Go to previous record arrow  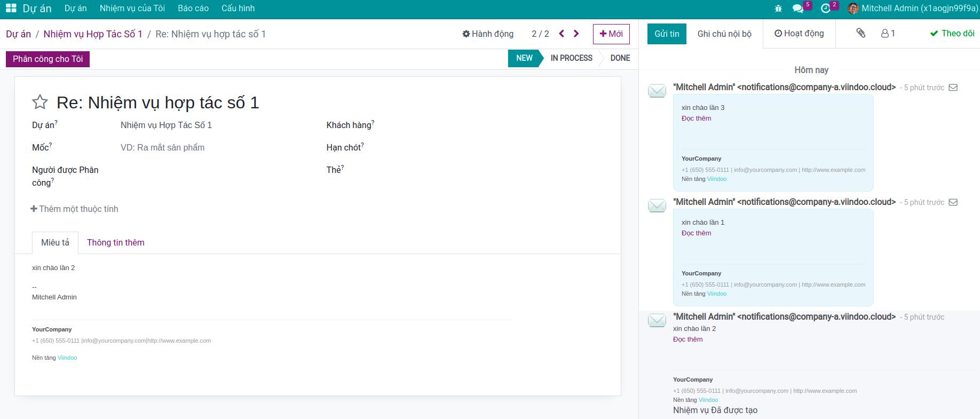click(562, 34)
